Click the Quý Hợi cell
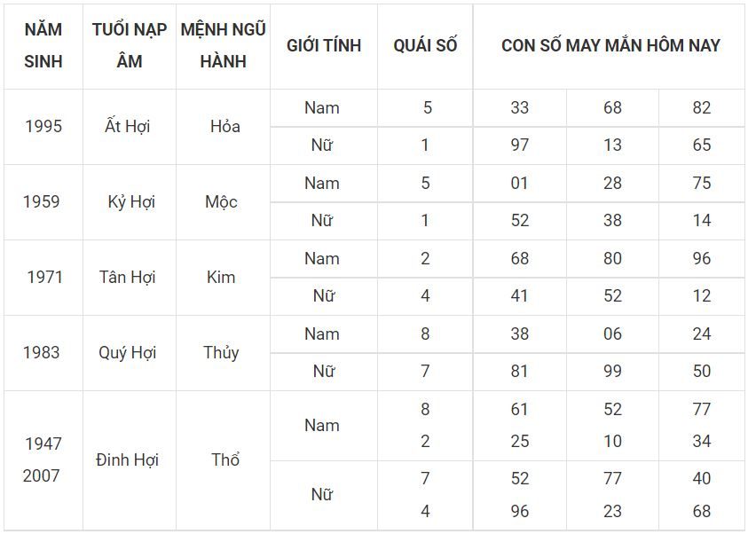The image size is (756, 534). pyautogui.click(x=130, y=353)
